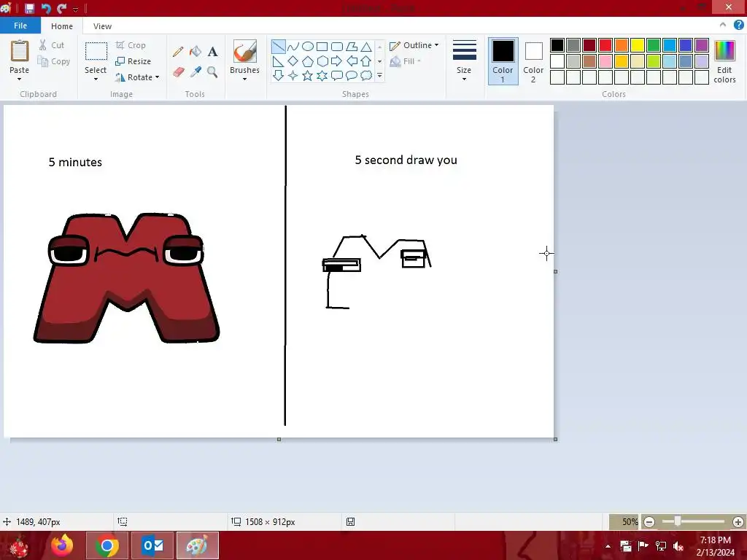Switch to the View tab
Screen dimensions: 747x560
point(102,26)
